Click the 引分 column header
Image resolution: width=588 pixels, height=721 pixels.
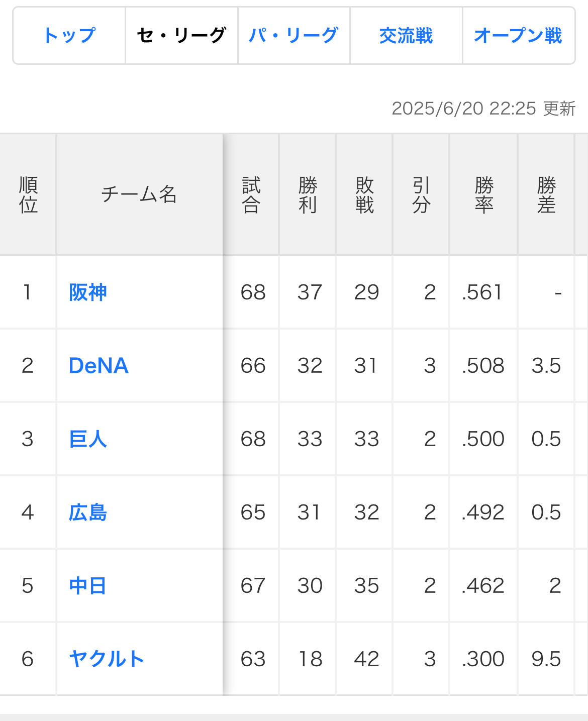pos(421,195)
